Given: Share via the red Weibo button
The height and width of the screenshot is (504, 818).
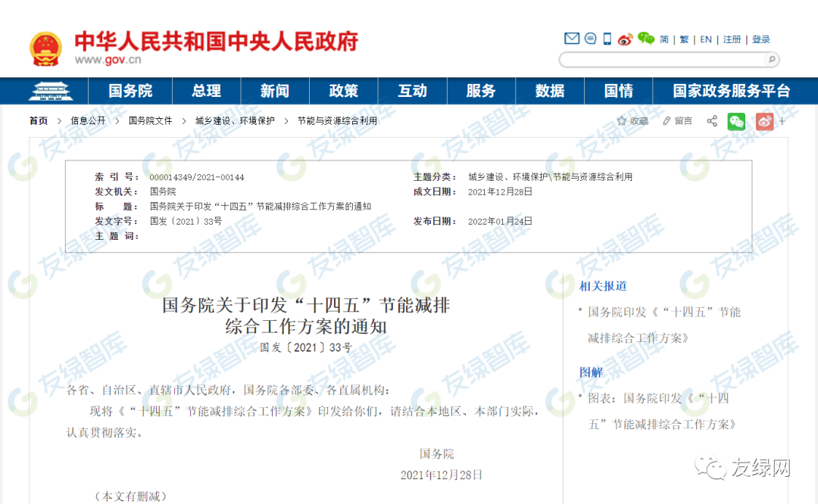Looking at the screenshot, I should click(764, 121).
